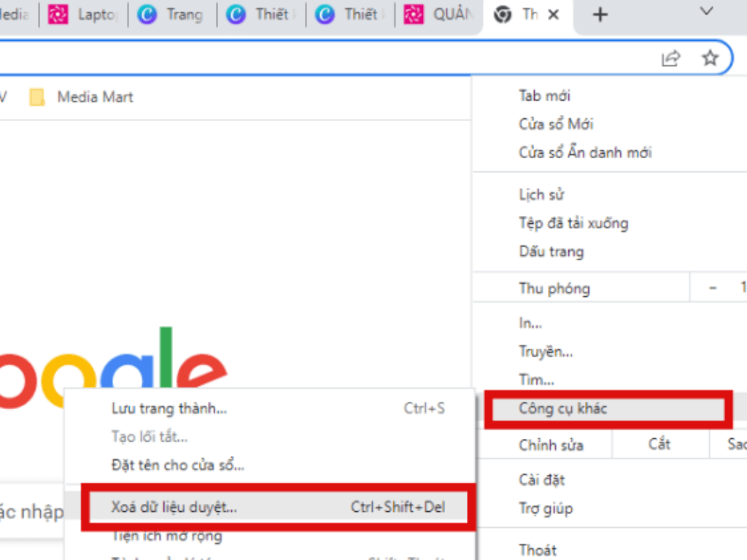Image resolution: width=747 pixels, height=560 pixels.
Task: Open Cài đặt from the Chrome menu
Action: (x=541, y=480)
